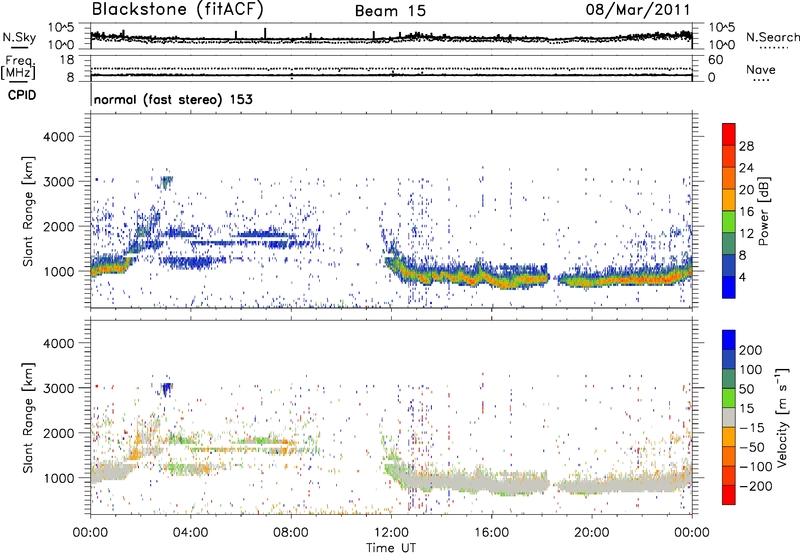The image size is (800, 554).
Task: Click the '-15' tick on Velocity colorbar
Action: click(752, 428)
